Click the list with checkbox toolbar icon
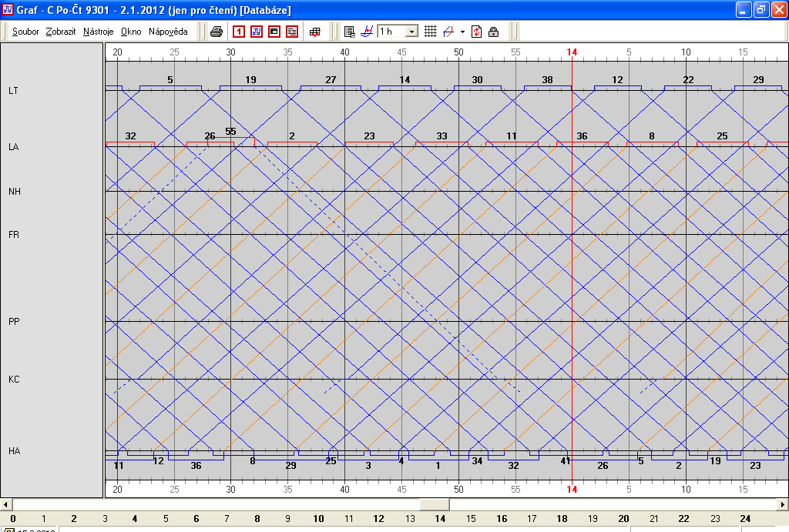The image size is (789, 532). [x=349, y=32]
